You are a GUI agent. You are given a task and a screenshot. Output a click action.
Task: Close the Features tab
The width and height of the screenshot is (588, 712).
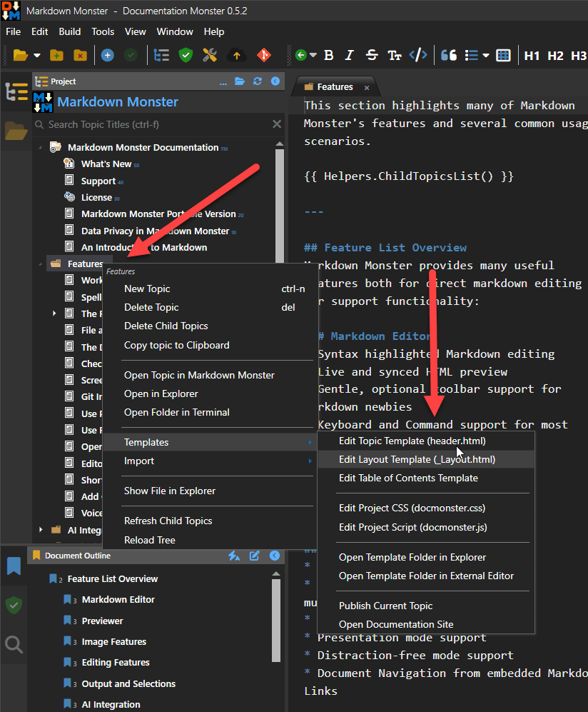[367, 88]
